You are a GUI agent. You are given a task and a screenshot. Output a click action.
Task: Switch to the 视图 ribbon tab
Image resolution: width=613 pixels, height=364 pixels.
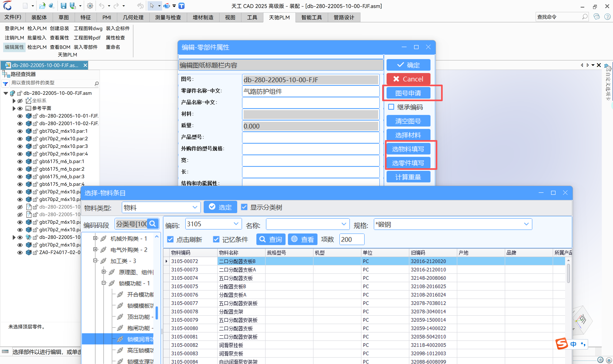coord(230,17)
